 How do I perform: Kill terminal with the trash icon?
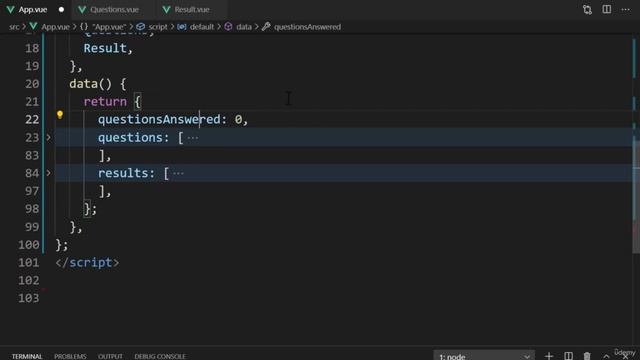(x=587, y=356)
